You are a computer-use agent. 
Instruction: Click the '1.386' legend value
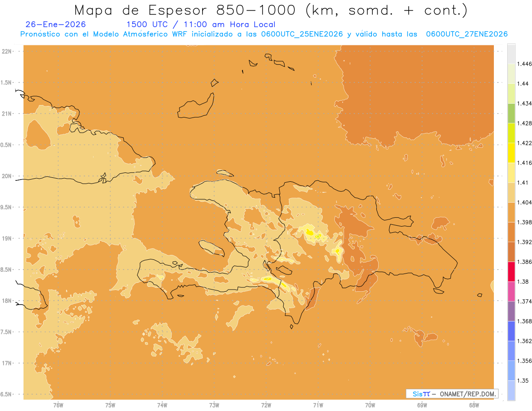click(525, 262)
